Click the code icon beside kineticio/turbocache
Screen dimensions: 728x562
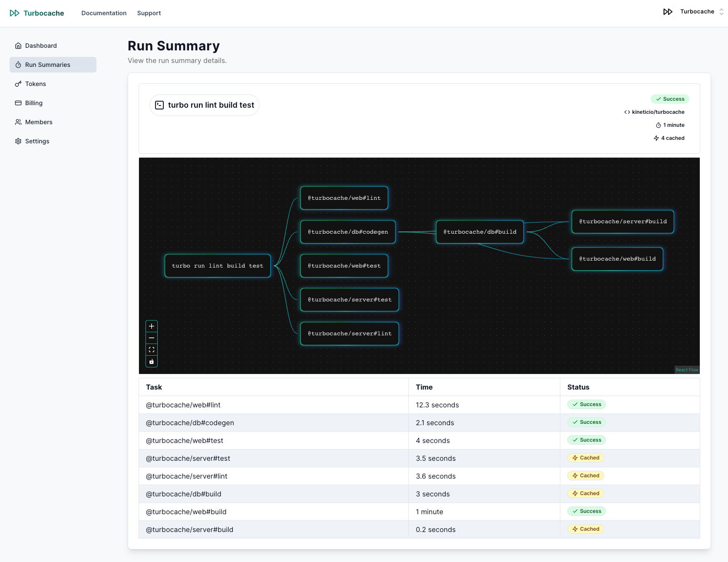tap(627, 112)
